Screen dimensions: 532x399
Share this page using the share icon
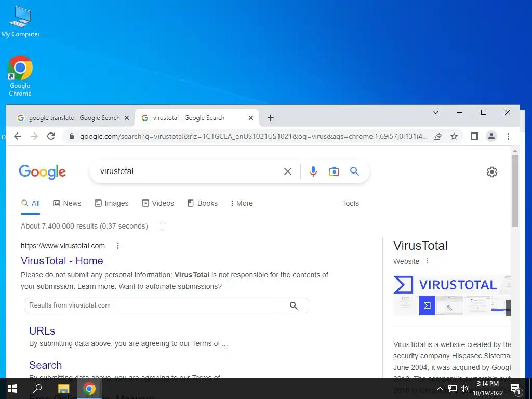pyautogui.click(x=437, y=137)
